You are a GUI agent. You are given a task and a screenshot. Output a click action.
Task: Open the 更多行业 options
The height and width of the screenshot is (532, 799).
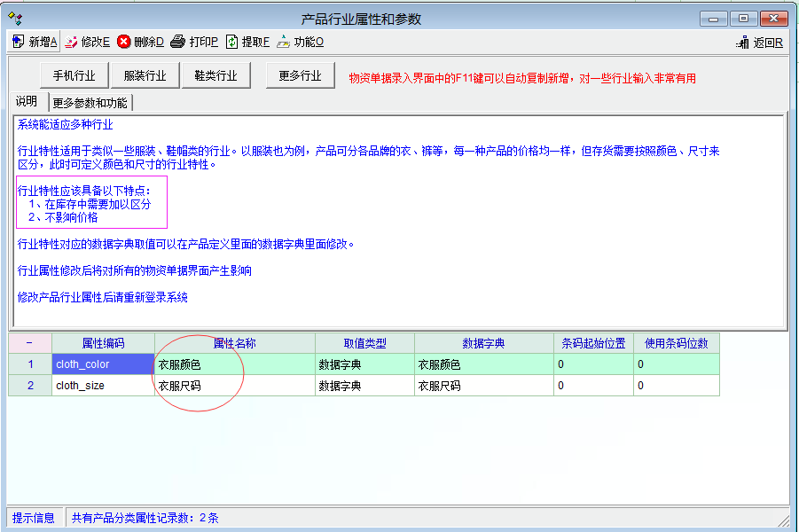(300, 75)
